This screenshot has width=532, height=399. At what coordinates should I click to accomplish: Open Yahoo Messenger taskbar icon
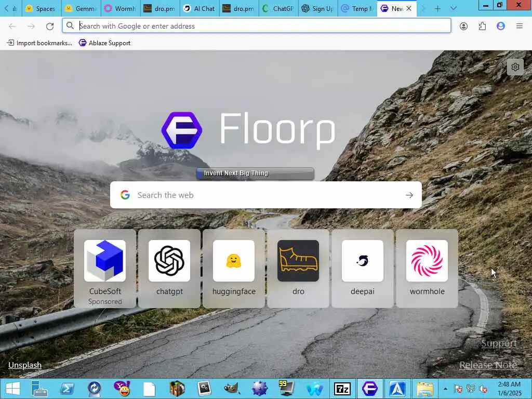click(x=122, y=389)
